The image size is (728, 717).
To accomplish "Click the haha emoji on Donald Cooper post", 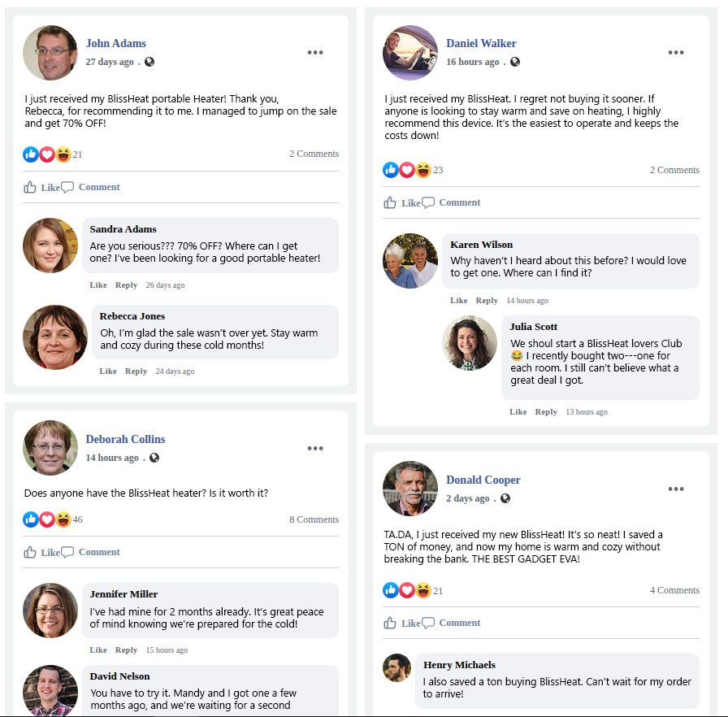I will [x=423, y=590].
